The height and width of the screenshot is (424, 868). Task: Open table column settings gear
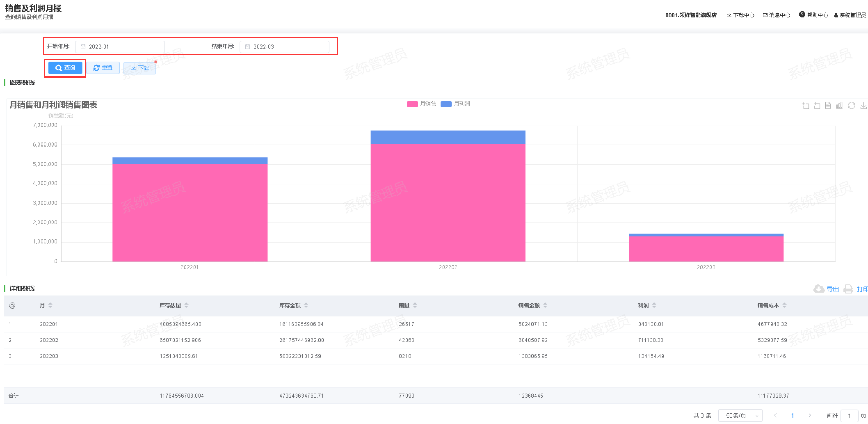(x=12, y=306)
